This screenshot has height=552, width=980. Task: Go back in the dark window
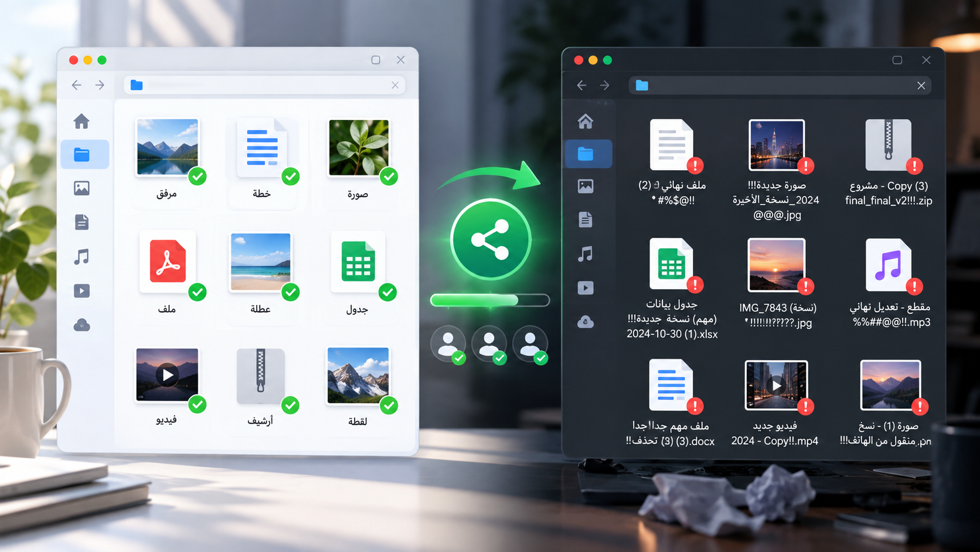click(581, 86)
